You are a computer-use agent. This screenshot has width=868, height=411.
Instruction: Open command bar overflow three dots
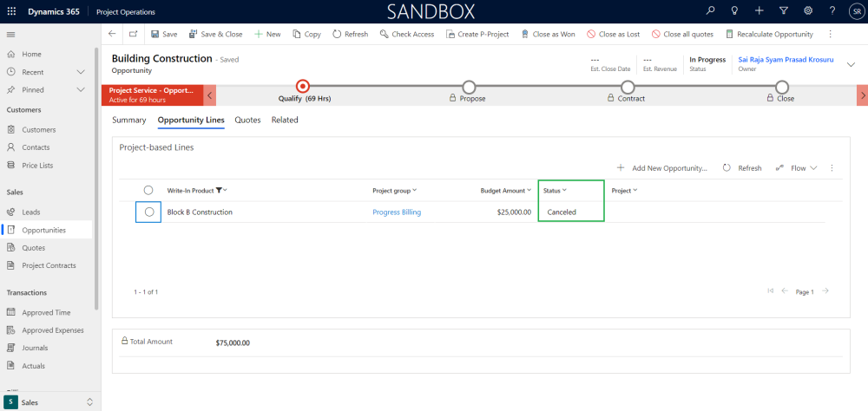(x=830, y=35)
